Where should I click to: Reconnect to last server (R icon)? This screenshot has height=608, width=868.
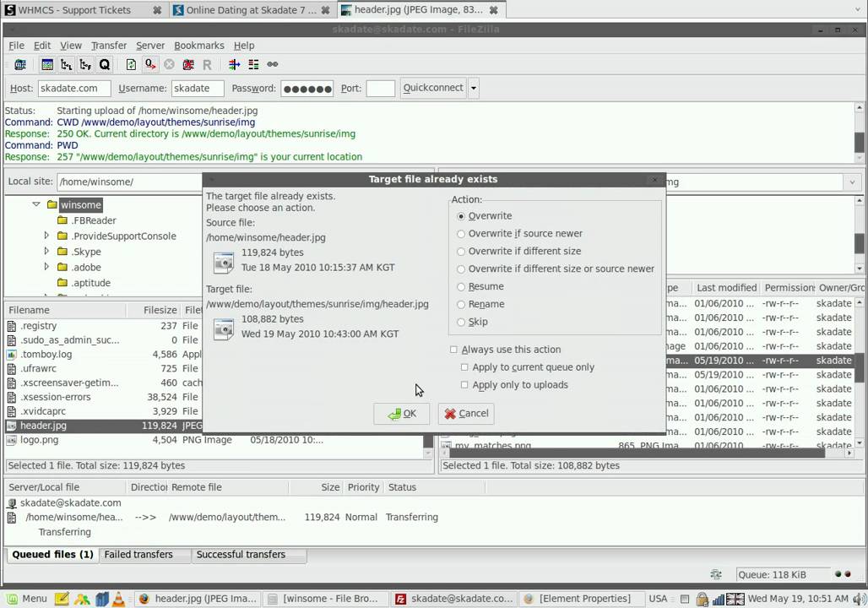tap(207, 65)
